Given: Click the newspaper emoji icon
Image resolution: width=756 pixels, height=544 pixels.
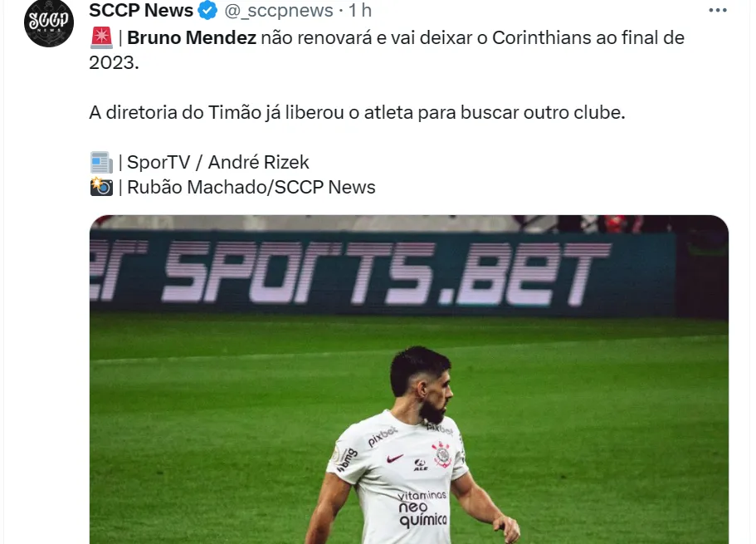Looking at the screenshot, I should click(x=101, y=162).
